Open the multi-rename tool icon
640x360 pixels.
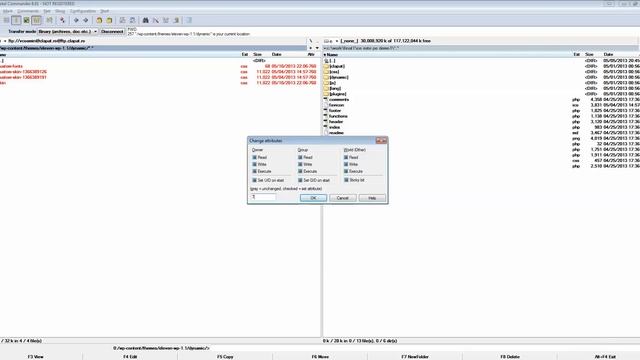(156, 20)
